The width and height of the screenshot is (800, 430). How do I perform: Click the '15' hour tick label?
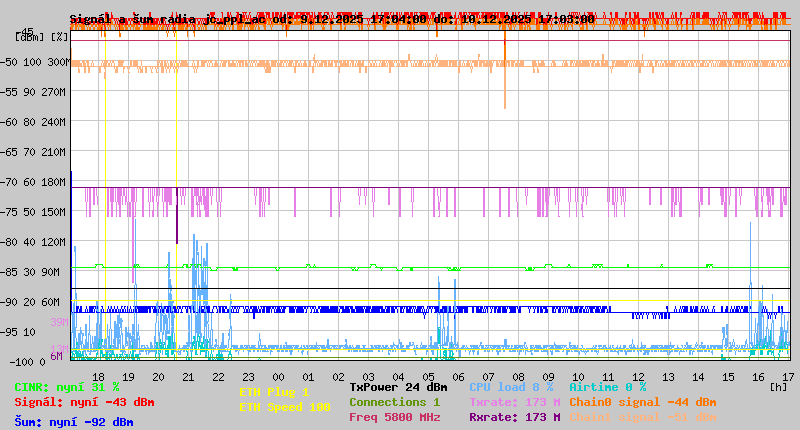click(728, 377)
